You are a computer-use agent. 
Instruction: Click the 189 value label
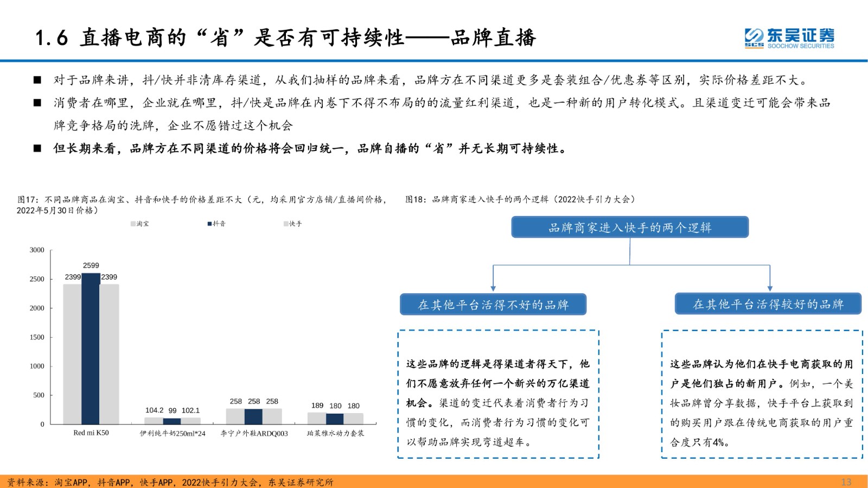(317, 405)
